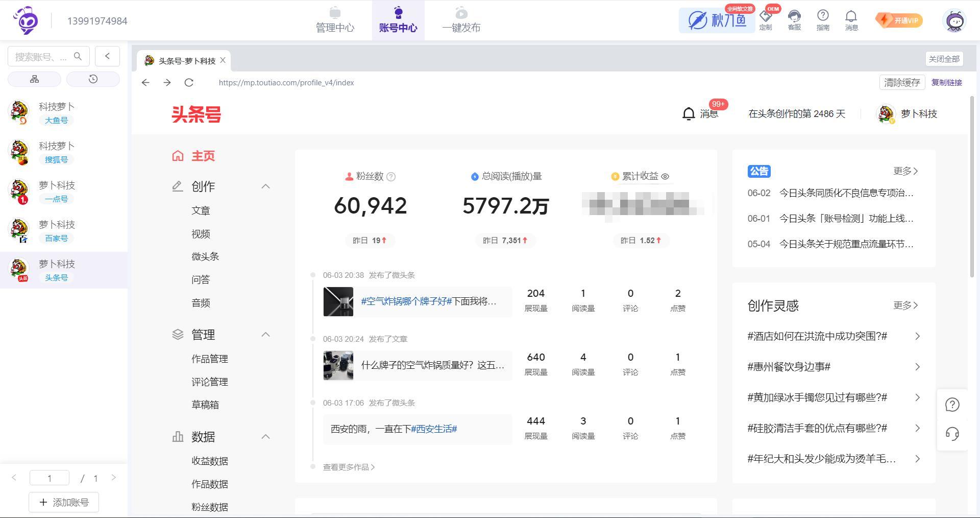Click 复制链接 link
This screenshot has height=518, width=980.
pyautogui.click(x=947, y=82)
